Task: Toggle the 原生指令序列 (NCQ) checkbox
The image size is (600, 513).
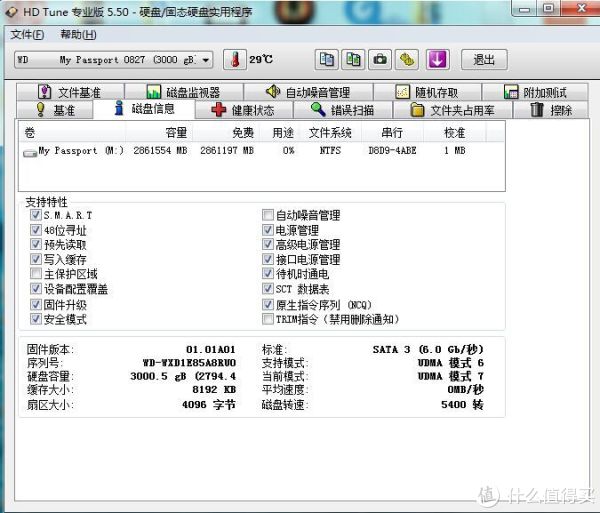Action: tap(268, 305)
